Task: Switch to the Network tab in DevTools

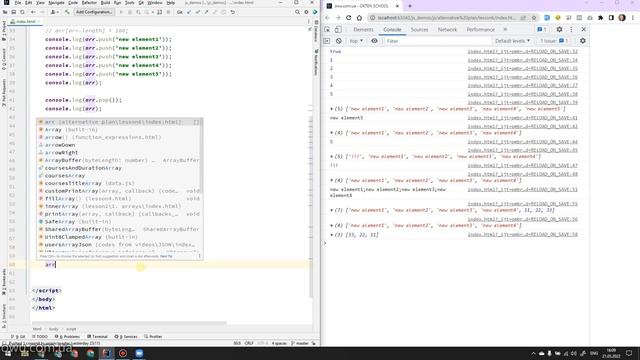Action: 447,29
